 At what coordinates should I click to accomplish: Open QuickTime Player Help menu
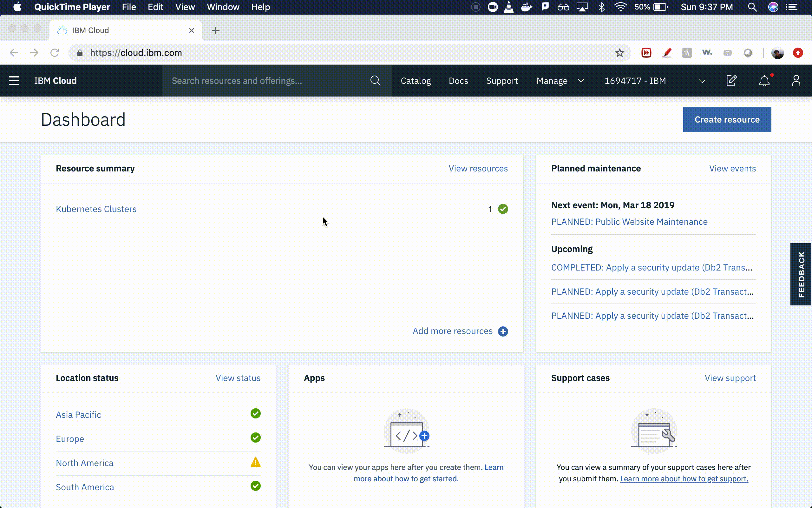pyautogui.click(x=260, y=7)
